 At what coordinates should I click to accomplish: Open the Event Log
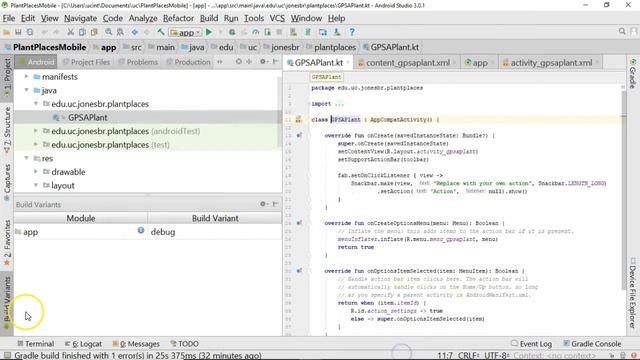(531, 344)
